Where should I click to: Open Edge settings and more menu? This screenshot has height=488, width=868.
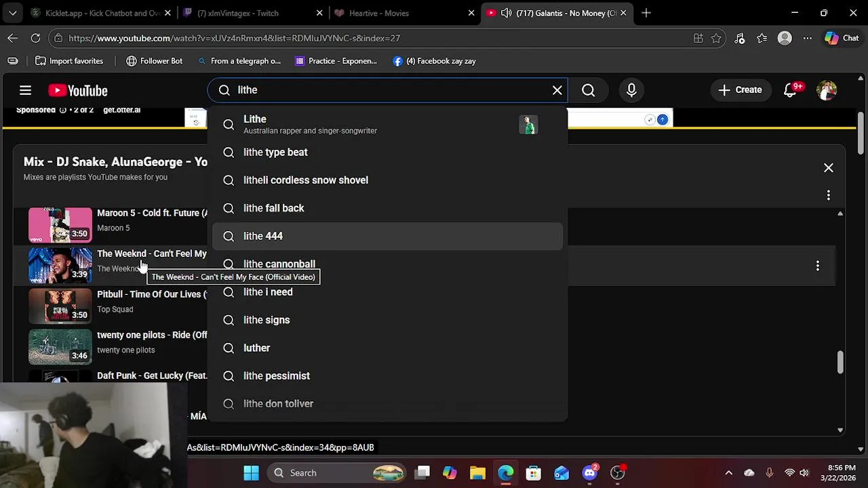click(x=807, y=39)
